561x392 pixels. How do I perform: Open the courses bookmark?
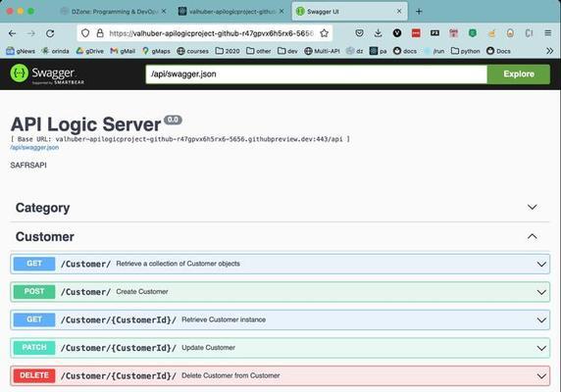[x=193, y=51]
